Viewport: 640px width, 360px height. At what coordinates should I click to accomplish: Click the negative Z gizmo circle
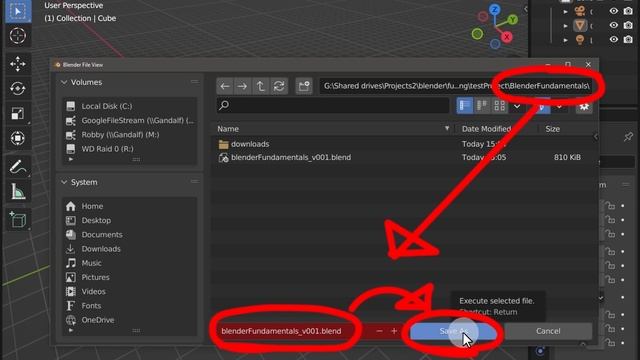click(495, 44)
